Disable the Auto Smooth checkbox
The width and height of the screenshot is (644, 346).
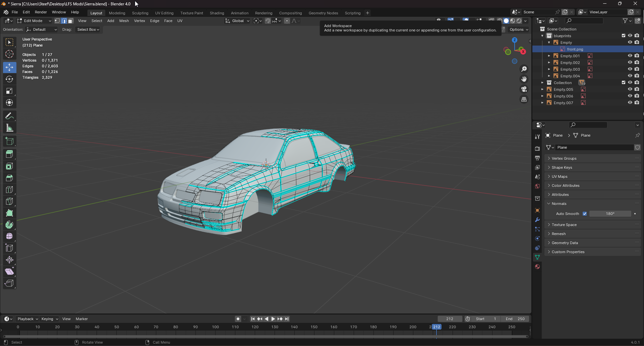click(585, 214)
